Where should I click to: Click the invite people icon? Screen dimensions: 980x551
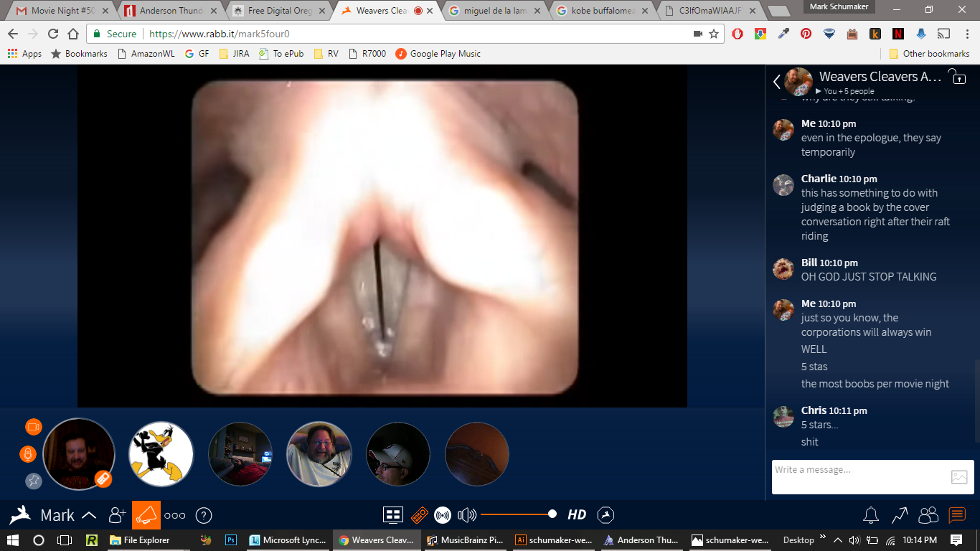point(117,515)
